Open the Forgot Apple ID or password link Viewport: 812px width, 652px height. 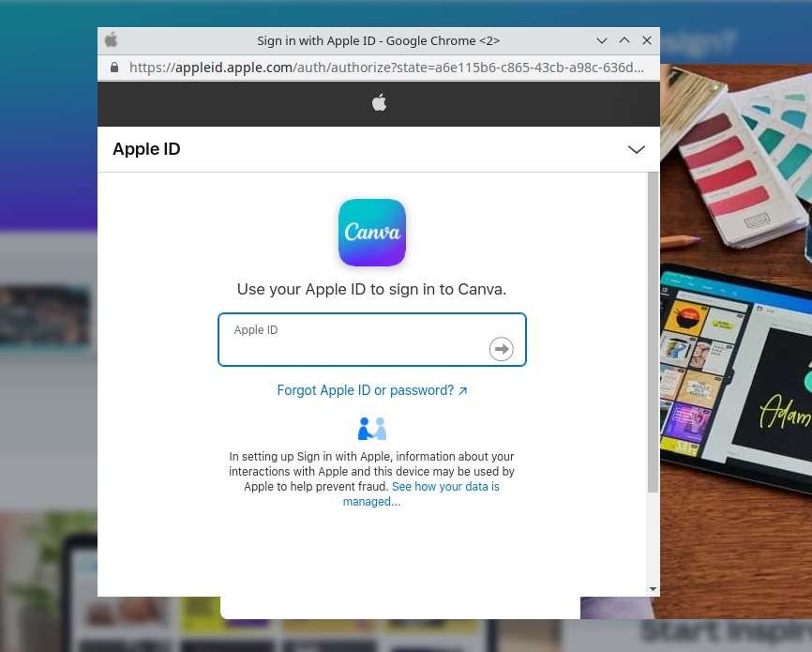coord(371,390)
